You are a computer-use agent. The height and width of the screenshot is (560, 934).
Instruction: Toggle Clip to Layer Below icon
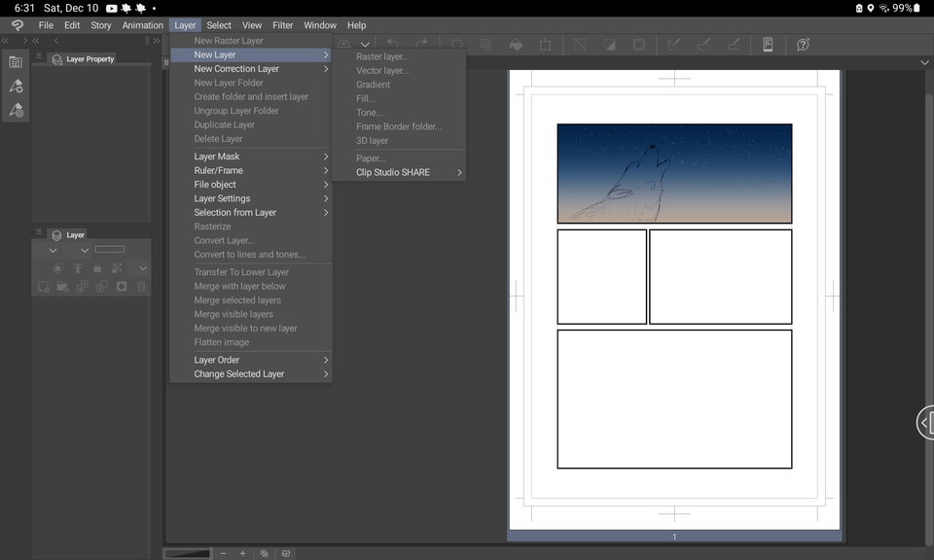(x=57, y=268)
